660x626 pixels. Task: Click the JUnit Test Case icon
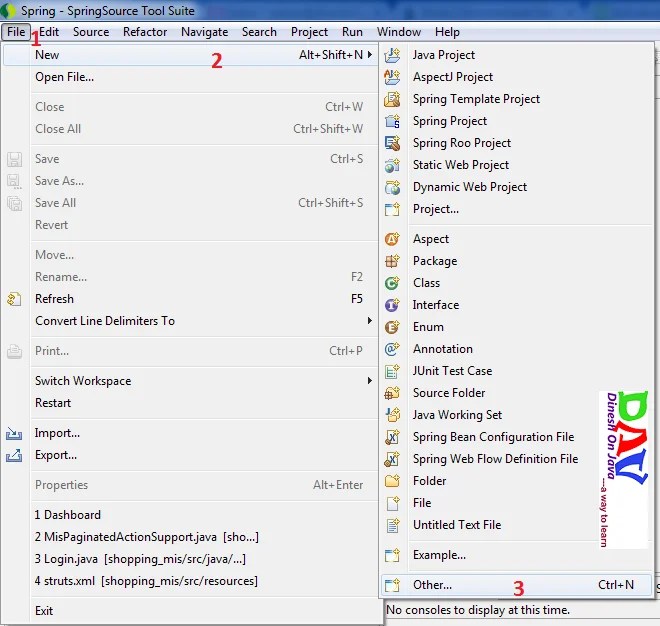coord(392,371)
